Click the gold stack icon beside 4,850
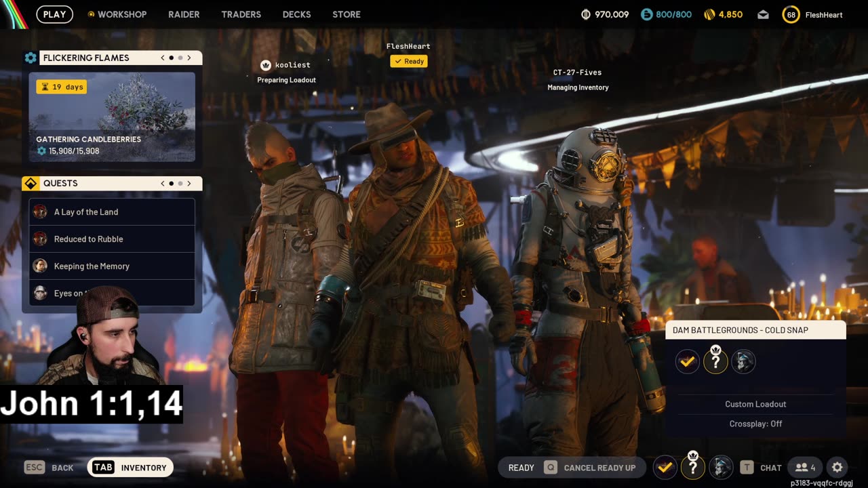The width and height of the screenshot is (868, 488). point(709,14)
